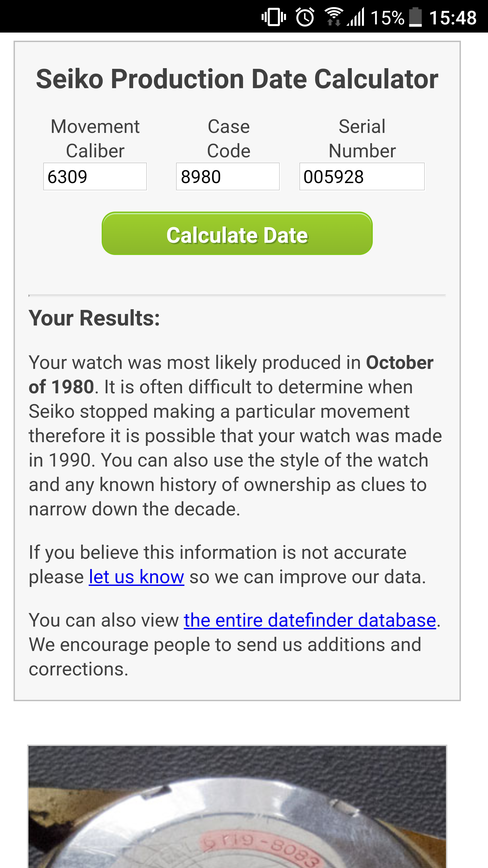Viewport: 488px width, 868px height.
Task: Open the 'let us know' link
Action: 137,577
